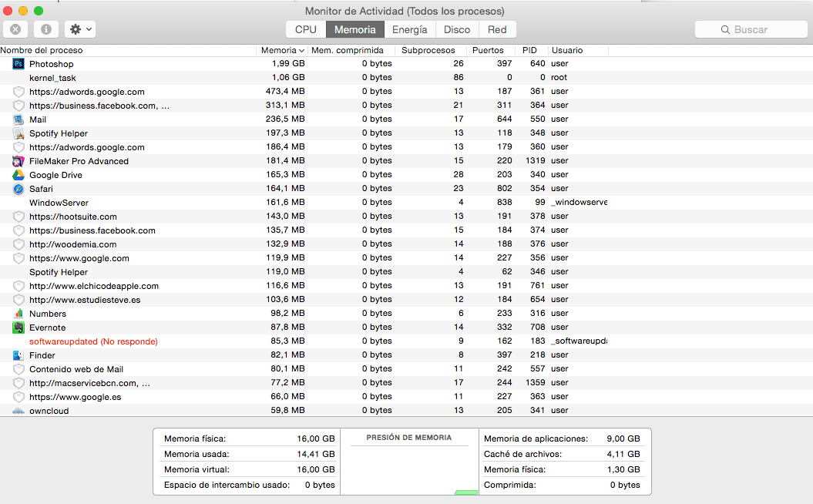813x504 pixels.
Task: Click the Finder face icon
Action: 18,355
